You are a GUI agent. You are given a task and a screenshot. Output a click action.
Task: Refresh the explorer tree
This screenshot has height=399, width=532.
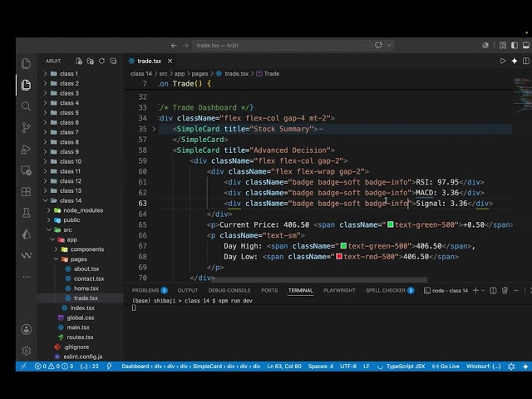pyautogui.click(x=101, y=61)
